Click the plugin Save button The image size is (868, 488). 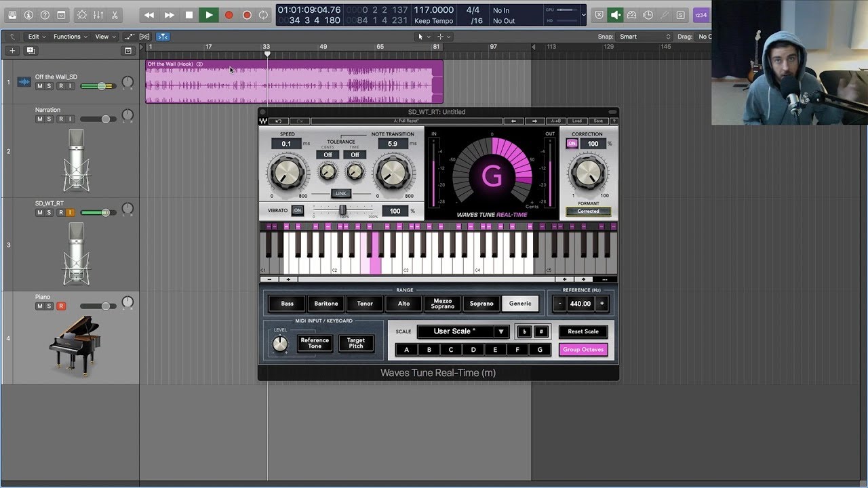[x=598, y=121]
